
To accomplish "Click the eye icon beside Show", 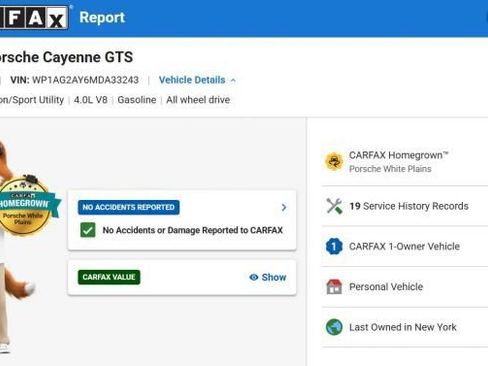I will 254,277.
